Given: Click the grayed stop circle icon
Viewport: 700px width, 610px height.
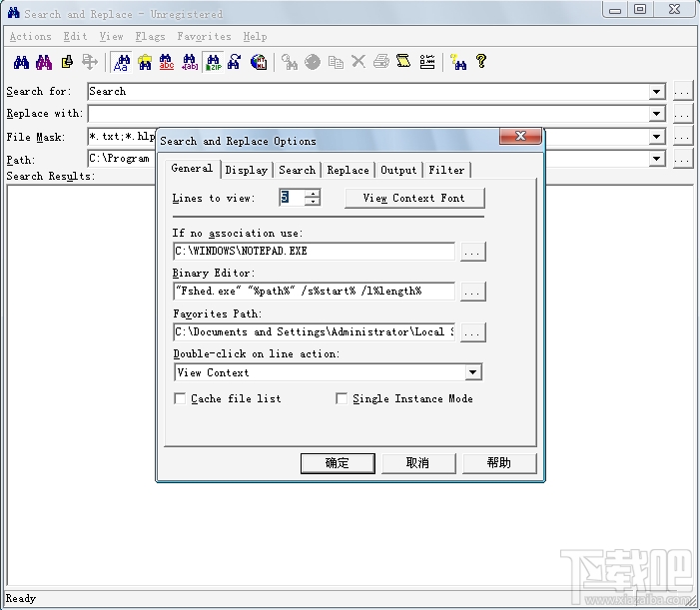Looking at the screenshot, I should click(313, 62).
